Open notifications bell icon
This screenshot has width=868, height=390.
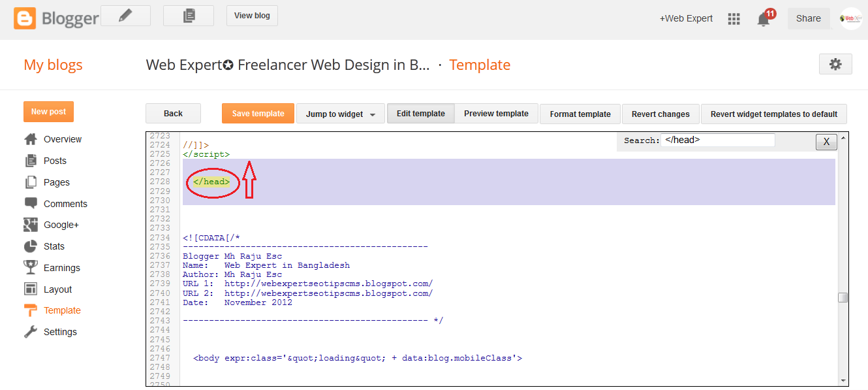point(763,19)
